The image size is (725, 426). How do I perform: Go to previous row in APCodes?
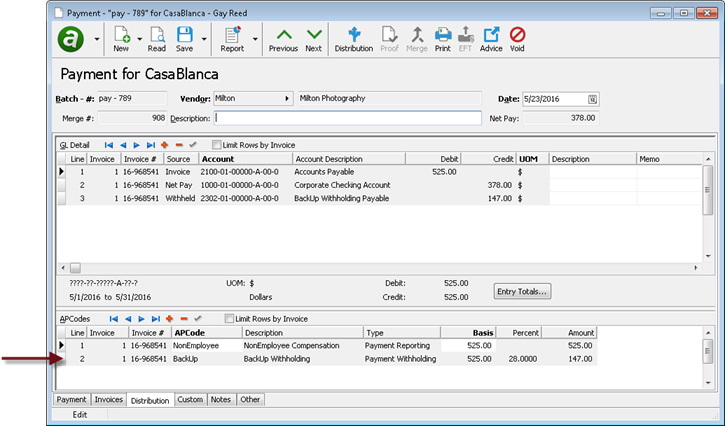128,319
